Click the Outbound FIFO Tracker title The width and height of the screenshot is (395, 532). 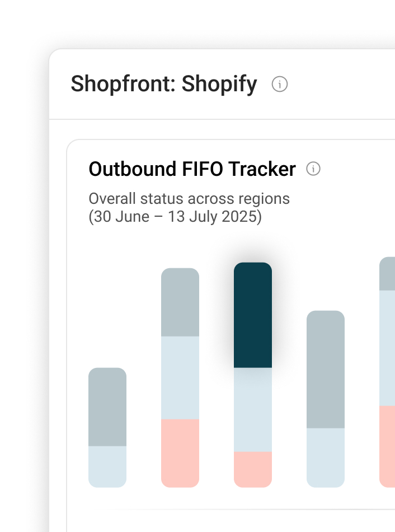pyautogui.click(x=192, y=169)
